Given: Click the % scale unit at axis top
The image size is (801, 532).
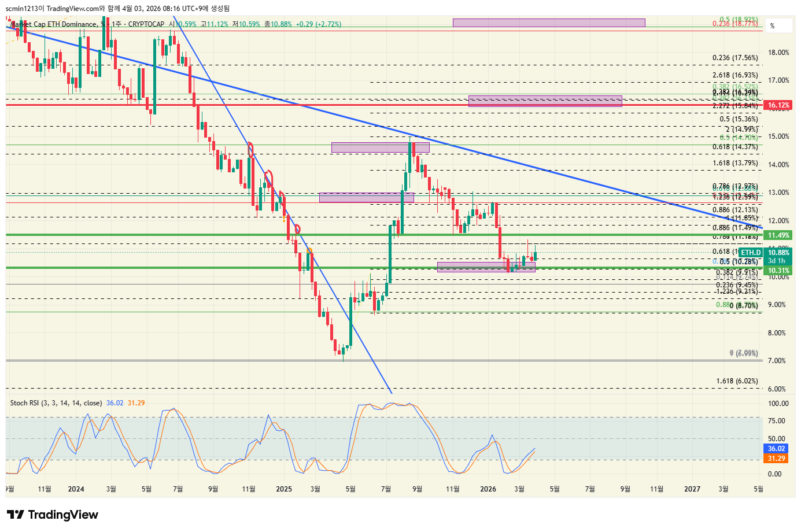Looking at the screenshot, I should click(x=772, y=26).
